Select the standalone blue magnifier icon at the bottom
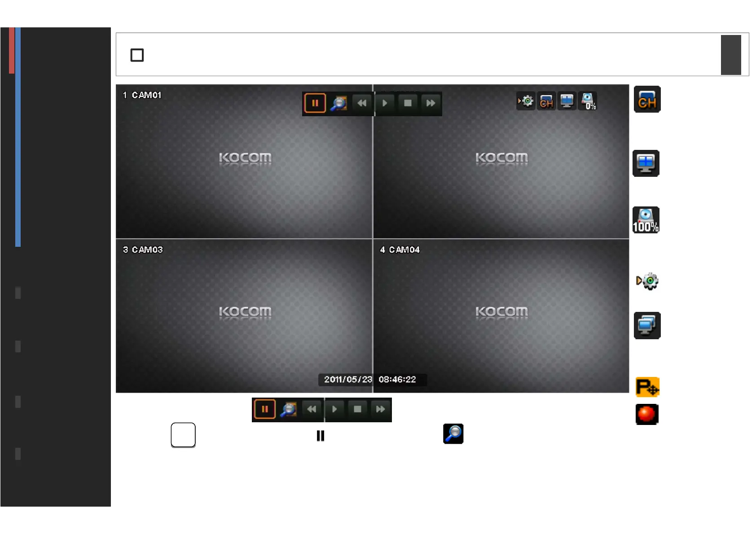Screen dimensions: 756x534 tap(453, 434)
